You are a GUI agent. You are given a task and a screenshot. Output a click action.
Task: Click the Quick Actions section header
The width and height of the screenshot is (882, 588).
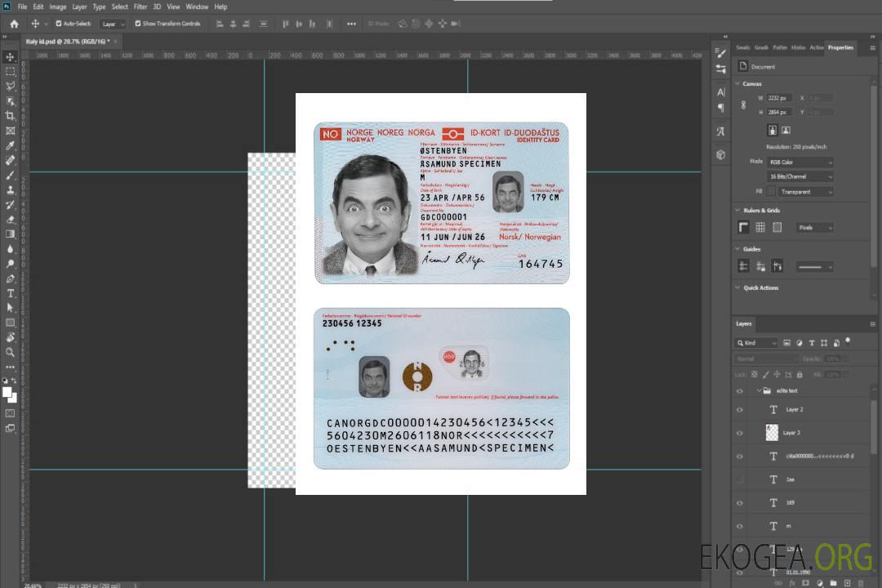(760, 287)
